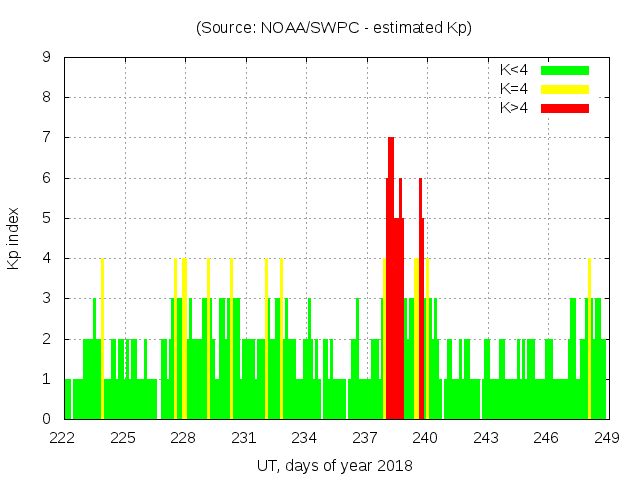Click the yellow bar near day 248
640x480 pixels.
pyautogui.click(x=589, y=340)
